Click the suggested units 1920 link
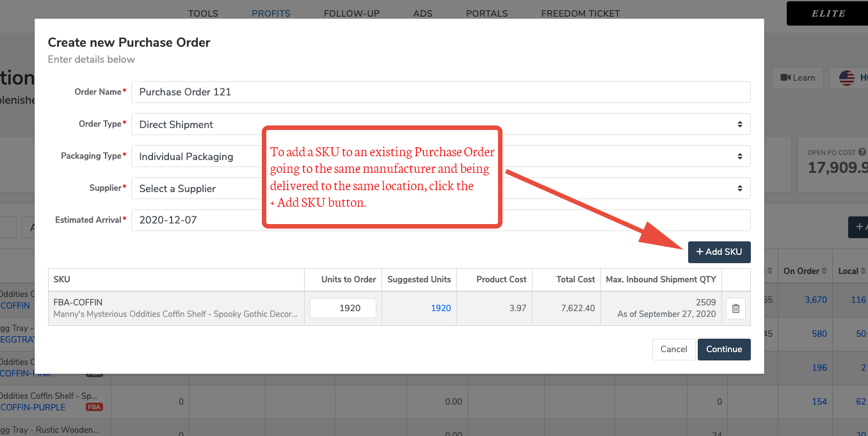 tap(440, 309)
